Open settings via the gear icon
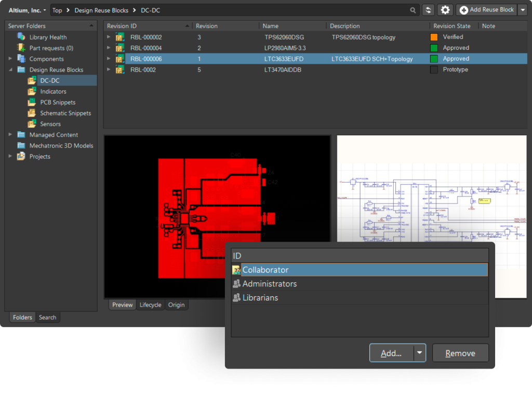The height and width of the screenshot is (393, 532). (445, 10)
